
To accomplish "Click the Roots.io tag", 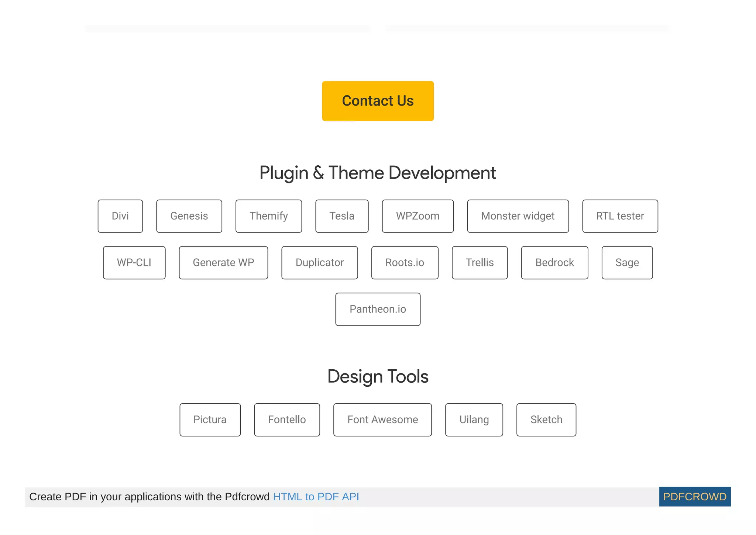I will coord(405,262).
